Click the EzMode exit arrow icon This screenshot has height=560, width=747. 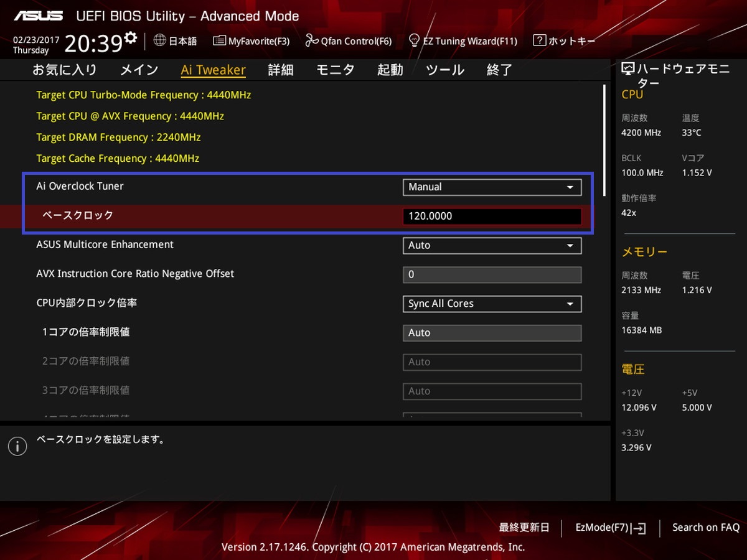click(x=639, y=528)
